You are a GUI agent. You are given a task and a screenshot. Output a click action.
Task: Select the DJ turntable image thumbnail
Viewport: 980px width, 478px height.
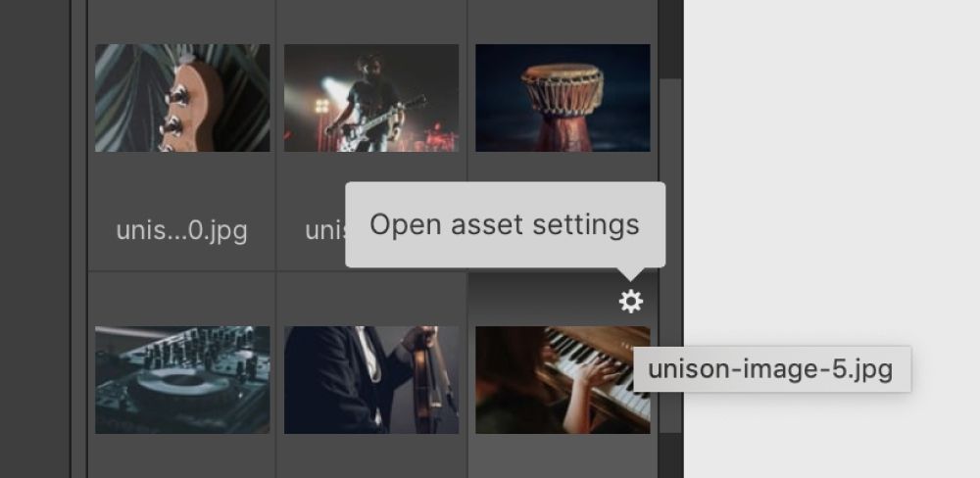point(182,380)
